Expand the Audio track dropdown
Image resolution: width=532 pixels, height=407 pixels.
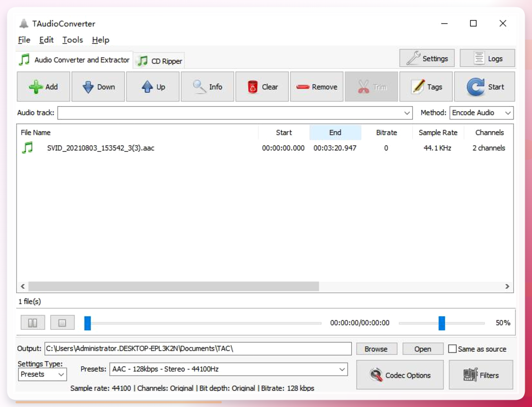(x=407, y=113)
